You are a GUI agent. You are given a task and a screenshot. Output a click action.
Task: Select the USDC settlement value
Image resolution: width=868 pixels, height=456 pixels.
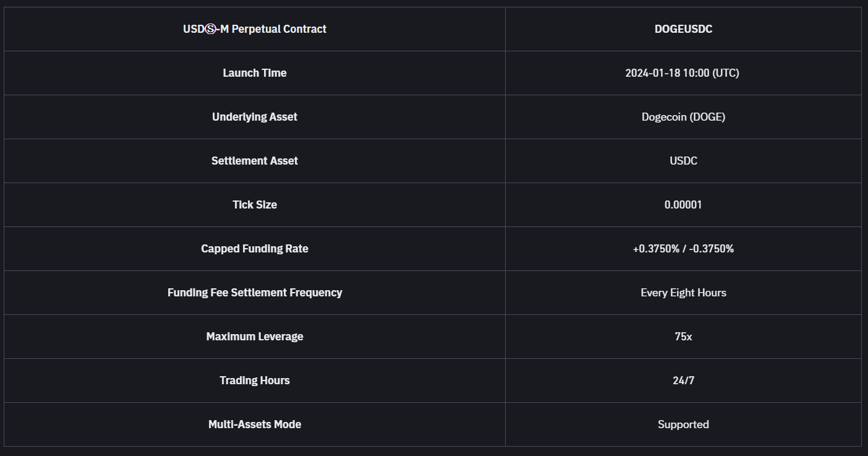click(x=683, y=161)
